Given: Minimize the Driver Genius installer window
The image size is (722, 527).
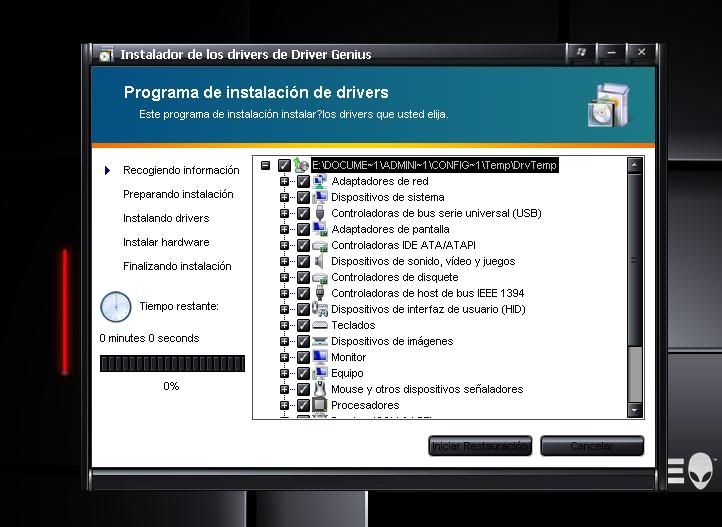Looking at the screenshot, I should point(611,52).
